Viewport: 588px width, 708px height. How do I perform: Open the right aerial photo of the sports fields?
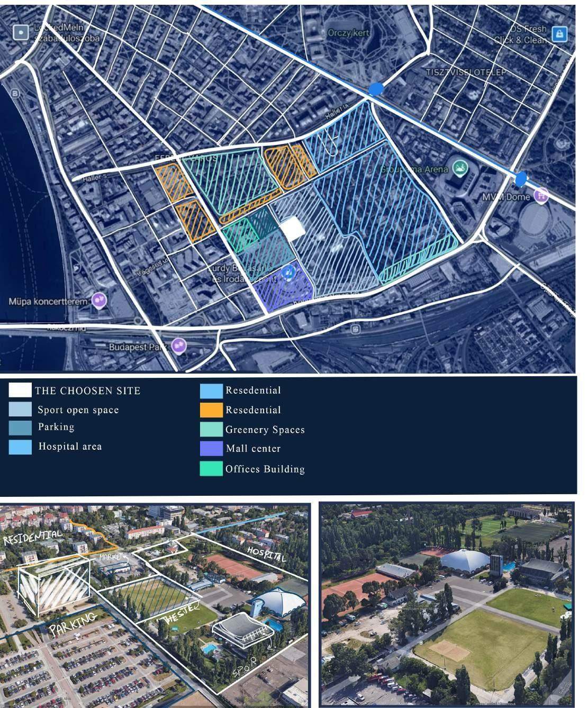coord(448,604)
